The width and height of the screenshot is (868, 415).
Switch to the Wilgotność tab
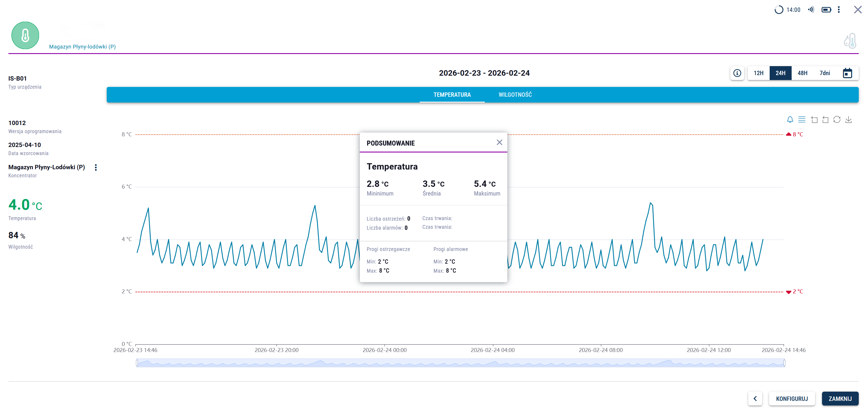tap(515, 94)
